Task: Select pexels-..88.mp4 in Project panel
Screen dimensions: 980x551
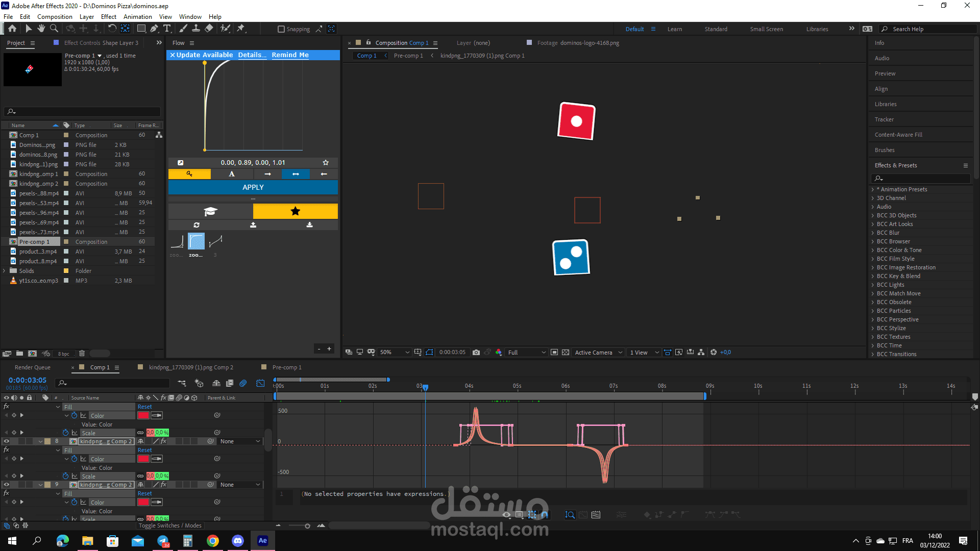Action: 39,193
